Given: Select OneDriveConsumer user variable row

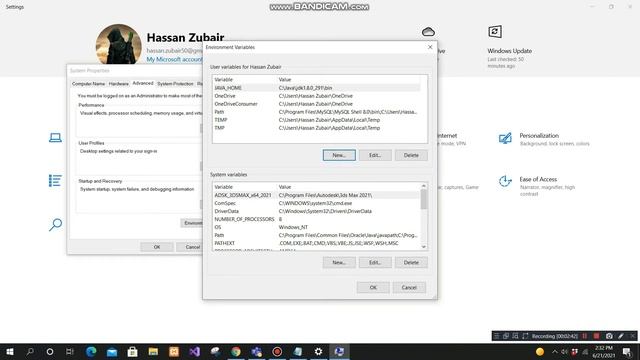Looking at the screenshot, I should point(317,104).
